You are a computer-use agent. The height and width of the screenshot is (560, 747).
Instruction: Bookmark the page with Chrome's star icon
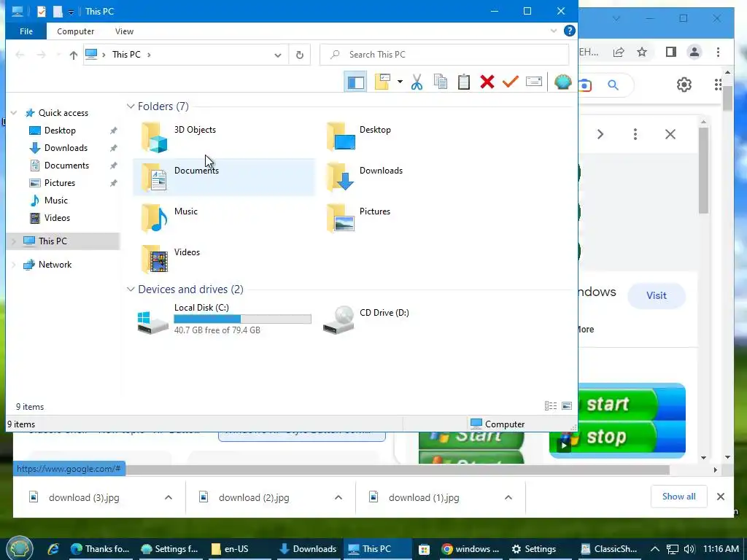[x=642, y=52]
